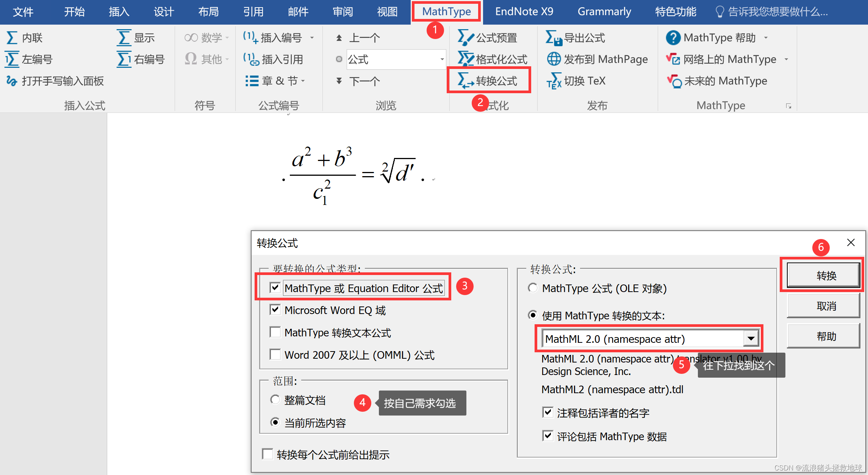
Task: Expand 数学 symbols dropdown arrow
Action: [x=227, y=37]
